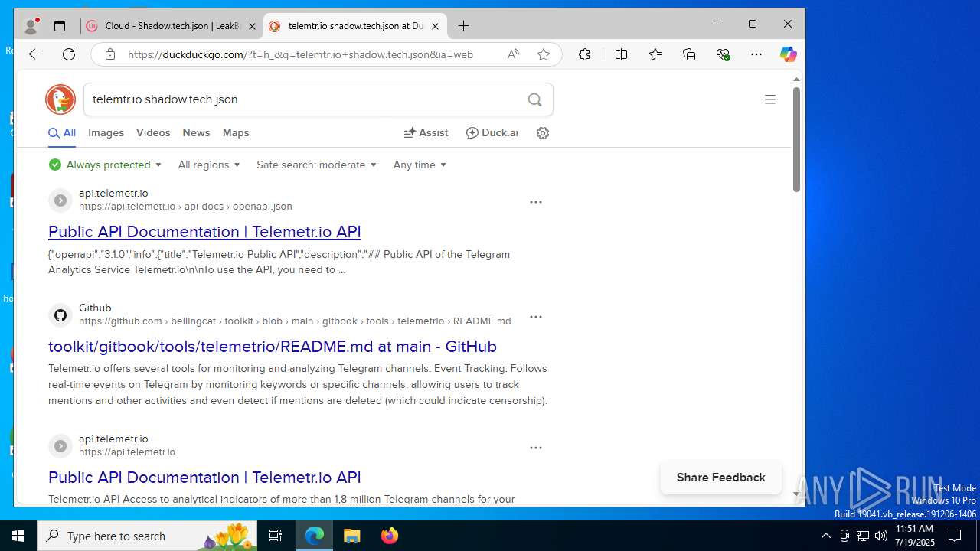Go back with the browser arrow
This screenshot has width=980, height=551.
tap(35, 54)
